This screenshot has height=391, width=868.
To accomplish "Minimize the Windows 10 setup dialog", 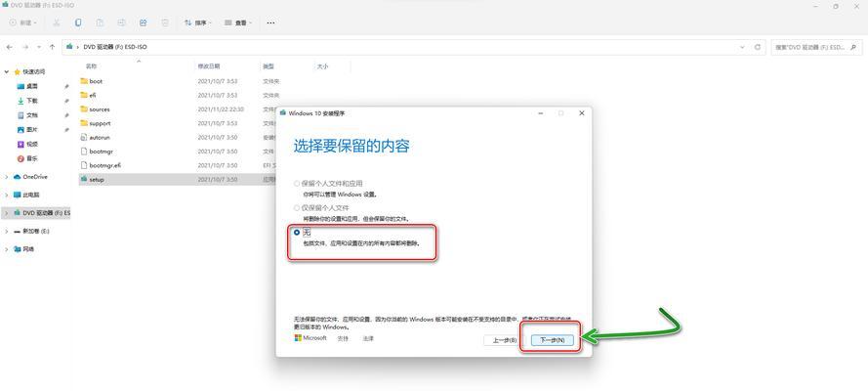I will [540, 113].
